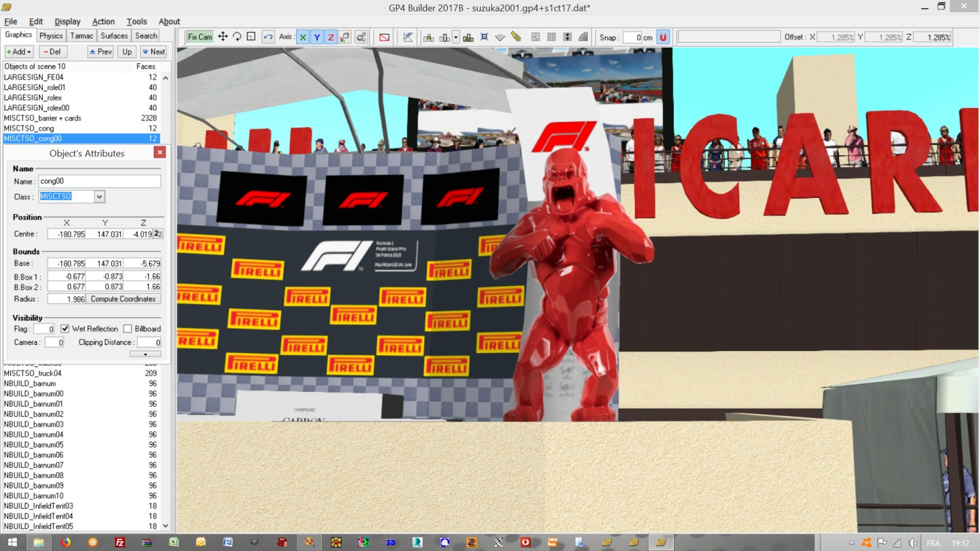Select the rotate tool icon in toolbar
The height and width of the screenshot is (551, 980).
pyautogui.click(x=237, y=37)
